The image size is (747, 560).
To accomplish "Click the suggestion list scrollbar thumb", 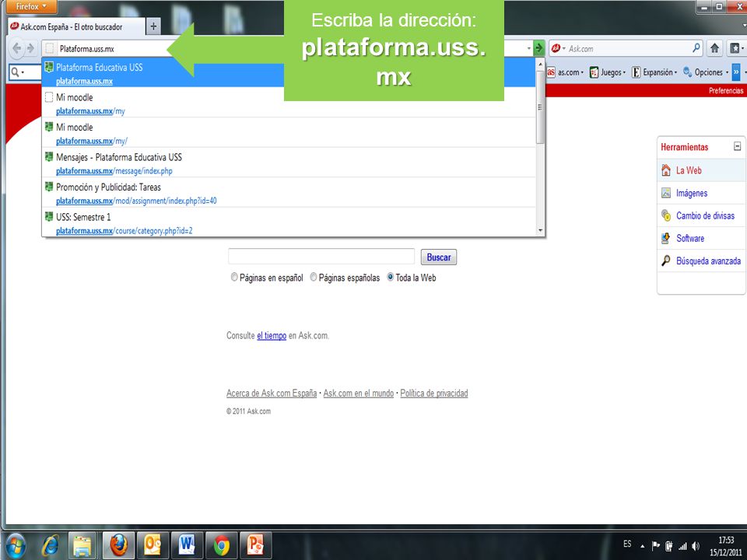I will (540, 107).
